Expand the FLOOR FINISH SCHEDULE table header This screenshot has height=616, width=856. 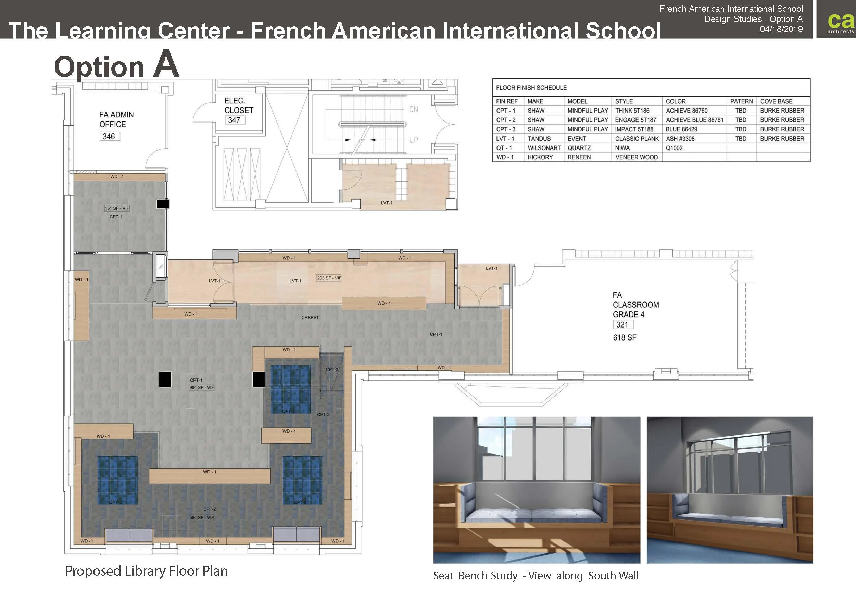[531, 88]
